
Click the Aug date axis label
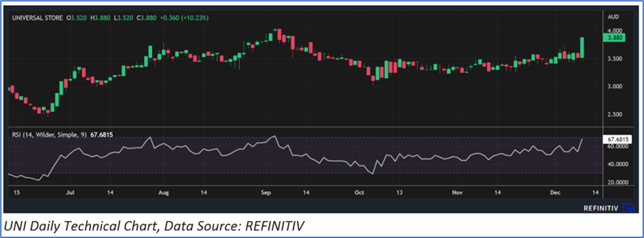tap(163, 192)
